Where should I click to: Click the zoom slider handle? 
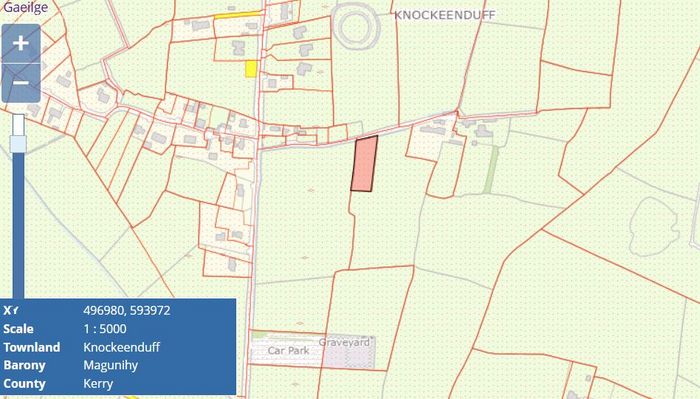click(18, 144)
